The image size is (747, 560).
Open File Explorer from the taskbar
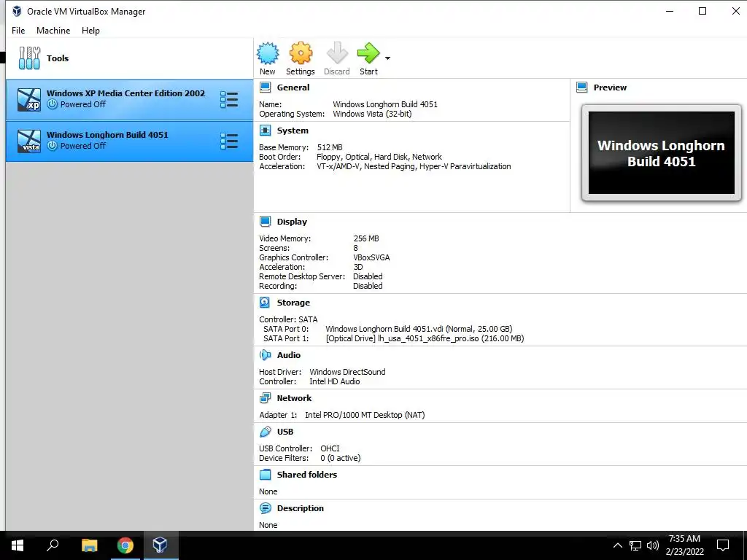pos(89,545)
